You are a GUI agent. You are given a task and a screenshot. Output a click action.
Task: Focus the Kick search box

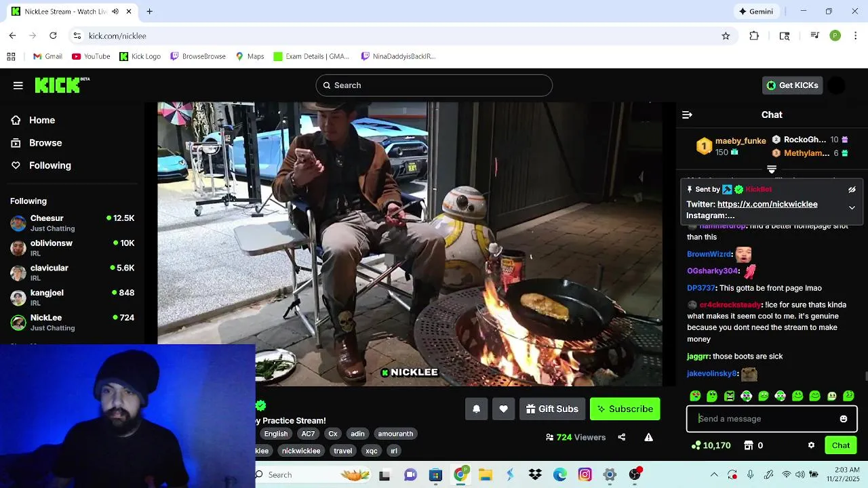coord(434,85)
